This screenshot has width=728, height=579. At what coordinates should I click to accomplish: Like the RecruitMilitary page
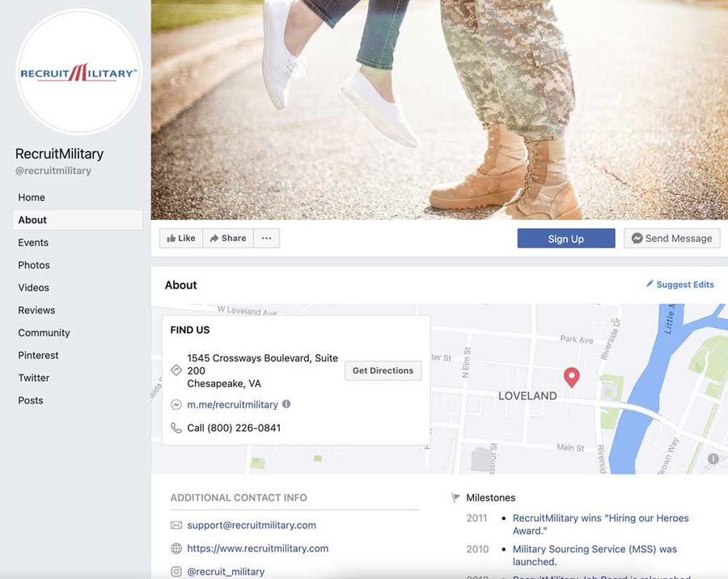click(x=181, y=239)
